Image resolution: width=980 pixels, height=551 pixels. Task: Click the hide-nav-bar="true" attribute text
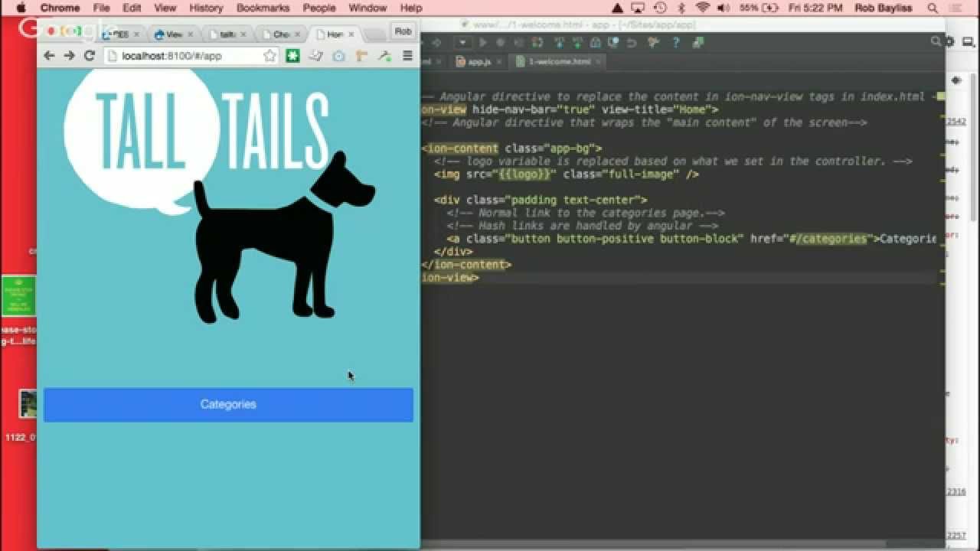coord(533,109)
